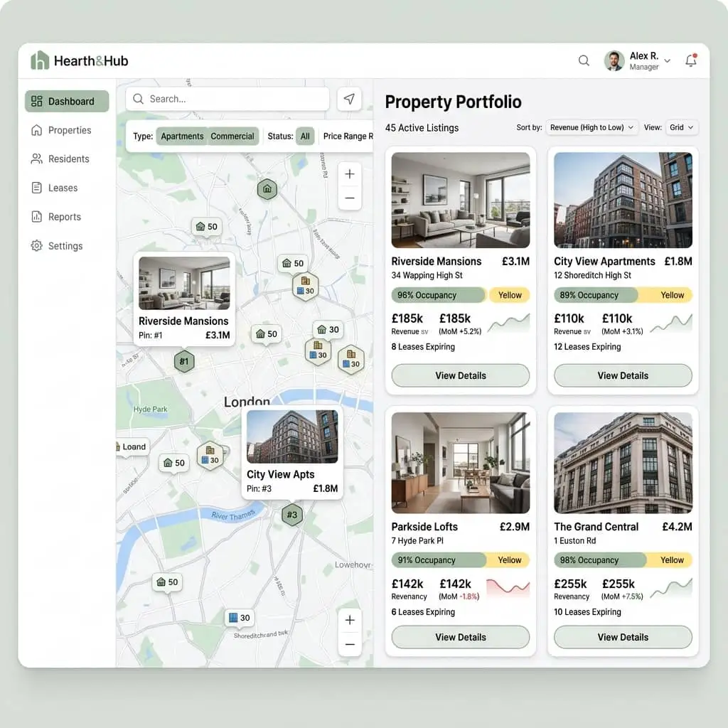
Task: Open the header search magnifier icon
Action: click(584, 61)
